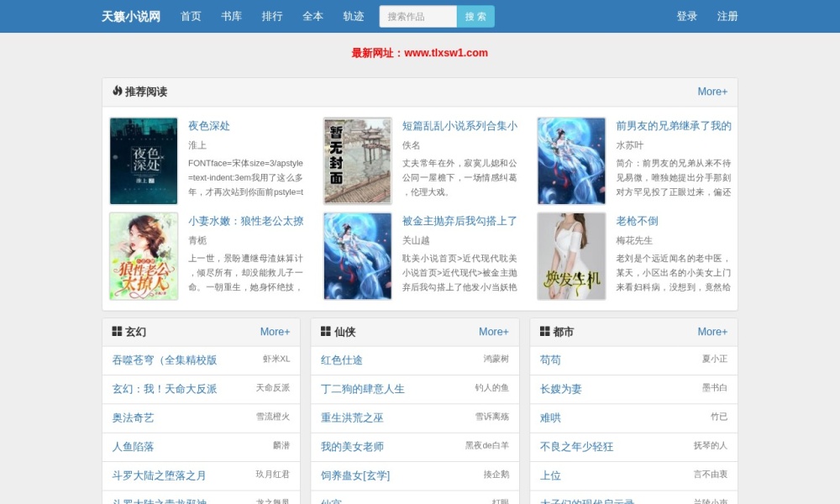This screenshot has width=840, height=504.
Task: Open the 斗罗大陆之堕落之月 novel link
Action: pyautogui.click(x=159, y=475)
